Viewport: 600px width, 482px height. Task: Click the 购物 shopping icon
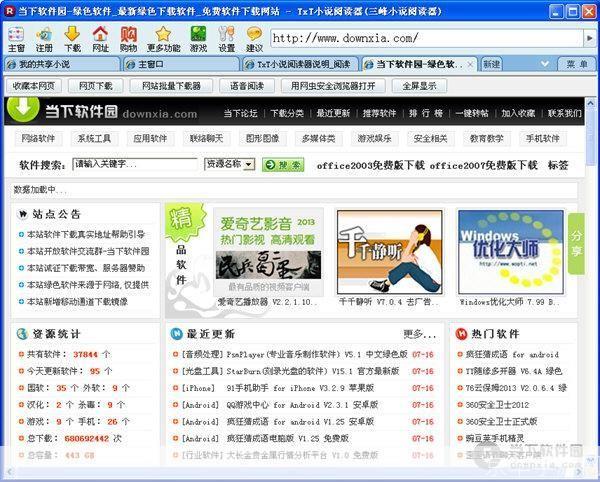(x=129, y=39)
